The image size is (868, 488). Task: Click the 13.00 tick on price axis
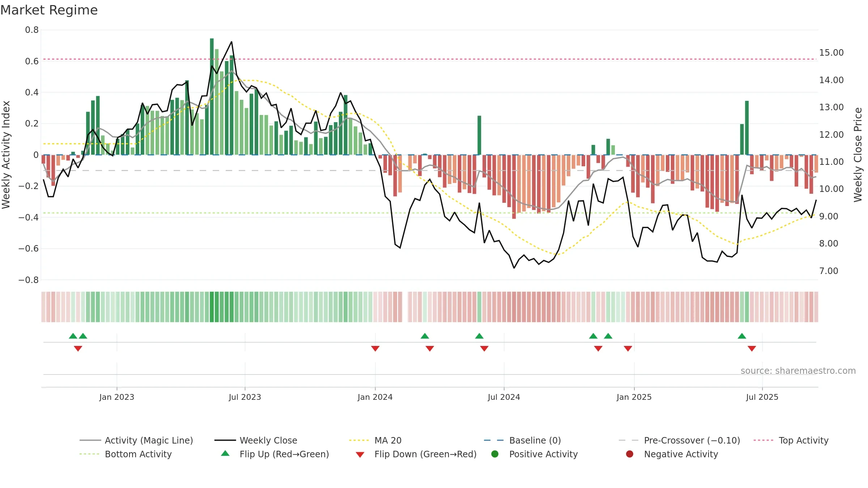831,107
